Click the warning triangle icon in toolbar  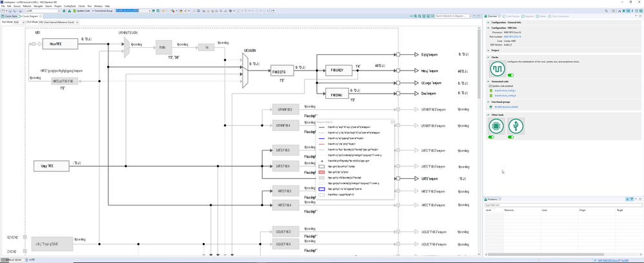coord(70,11)
